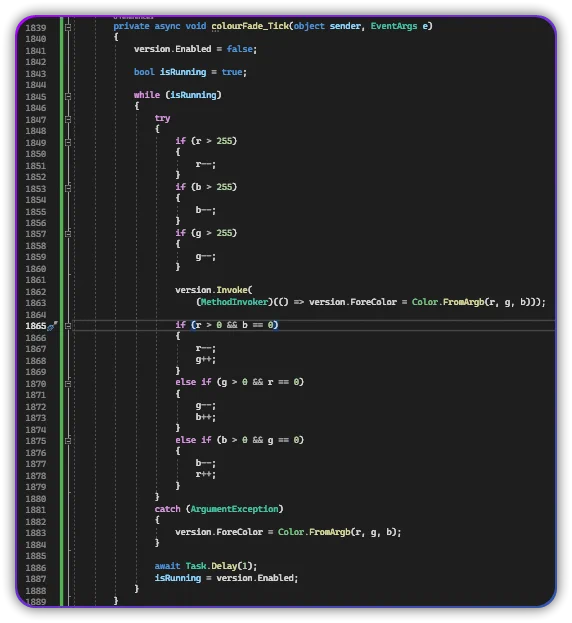Click 'Invoke' in version.Invoke(
Screen dimensions: 572x623
[232, 290]
